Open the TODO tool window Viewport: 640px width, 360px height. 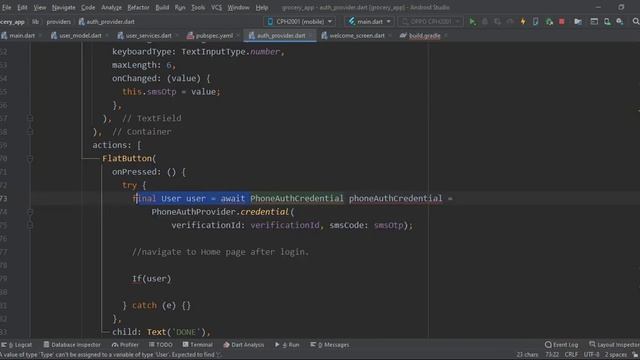[x=160, y=345]
